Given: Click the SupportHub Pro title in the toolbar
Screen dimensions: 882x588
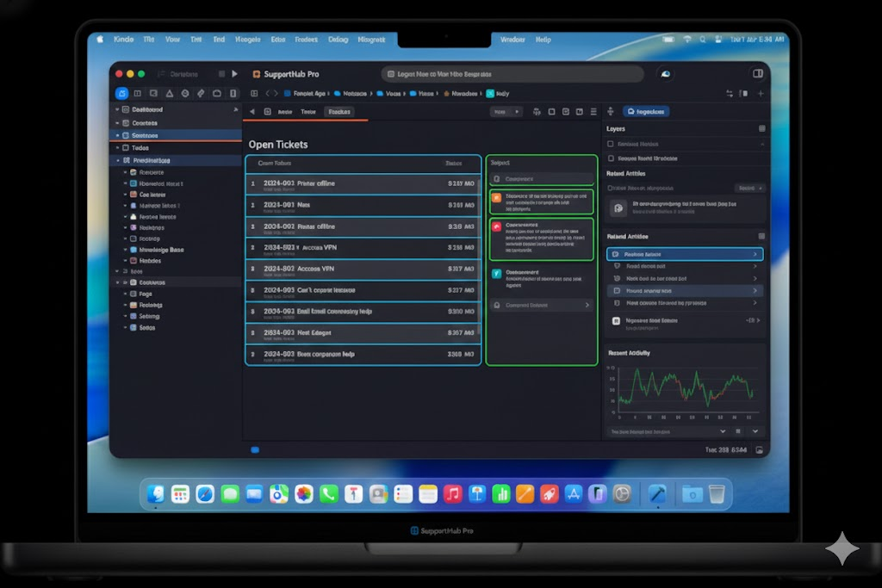Looking at the screenshot, I should [291, 74].
